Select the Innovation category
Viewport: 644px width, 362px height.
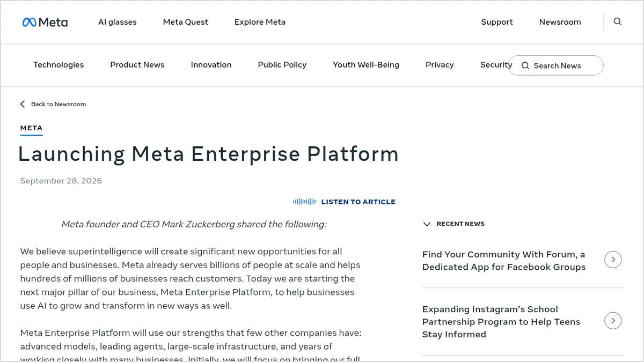tap(211, 65)
